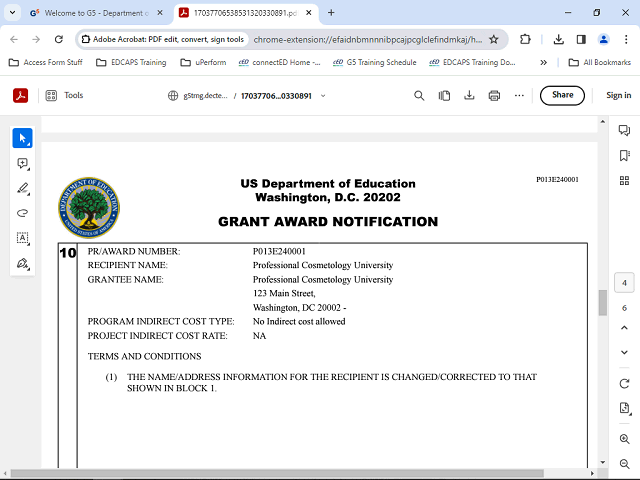
Task: Open the bookmarks panel icon
Action: tap(624, 156)
